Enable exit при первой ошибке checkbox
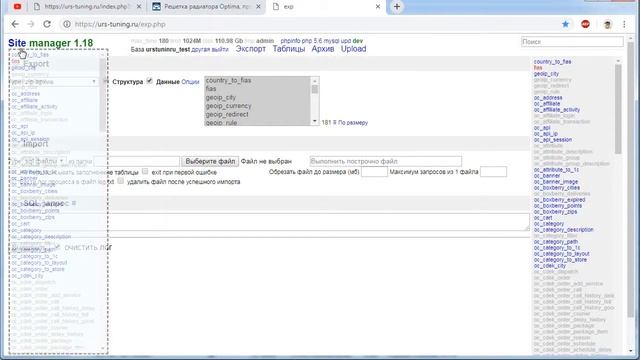This screenshot has width=640, height=360. coord(145,171)
